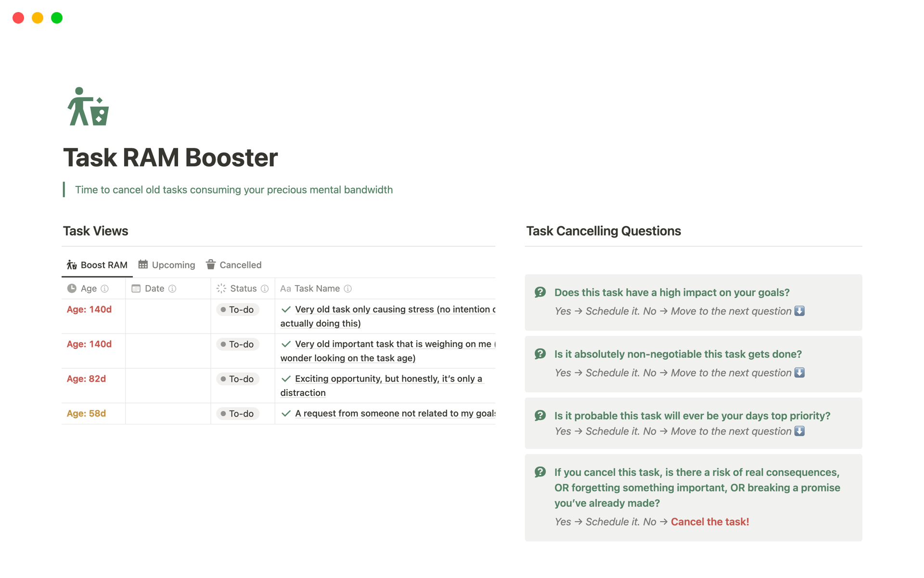Click the question mark icon beside the first question
Image resolution: width=924 pixels, height=578 pixels.
coord(541,292)
